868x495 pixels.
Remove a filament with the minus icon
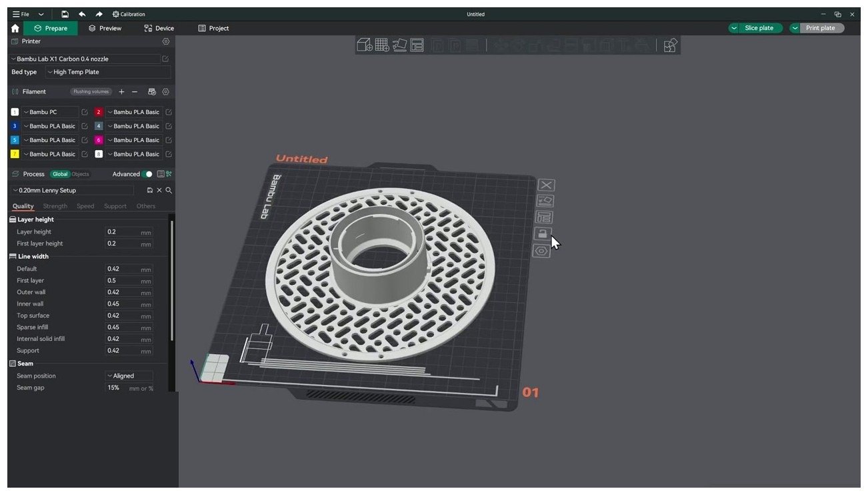click(x=135, y=92)
